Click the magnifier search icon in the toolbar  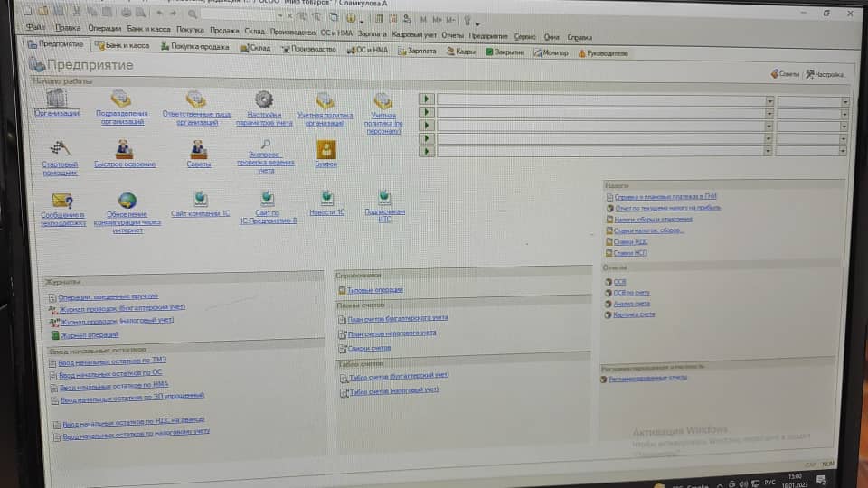[192, 14]
